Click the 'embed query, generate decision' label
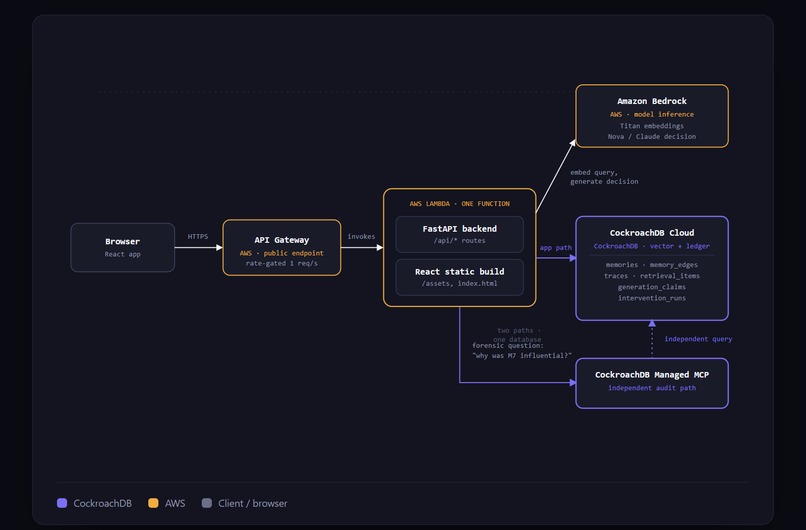The image size is (806, 530). (604, 177)
